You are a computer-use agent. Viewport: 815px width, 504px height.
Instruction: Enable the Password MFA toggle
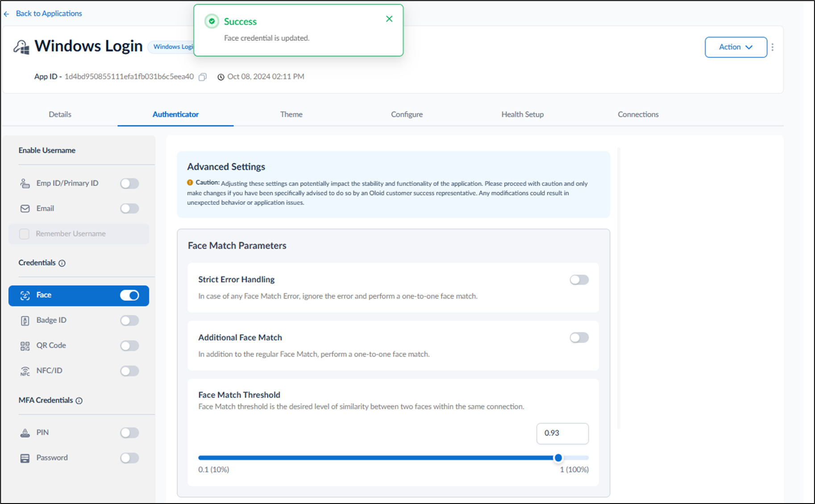129,458
